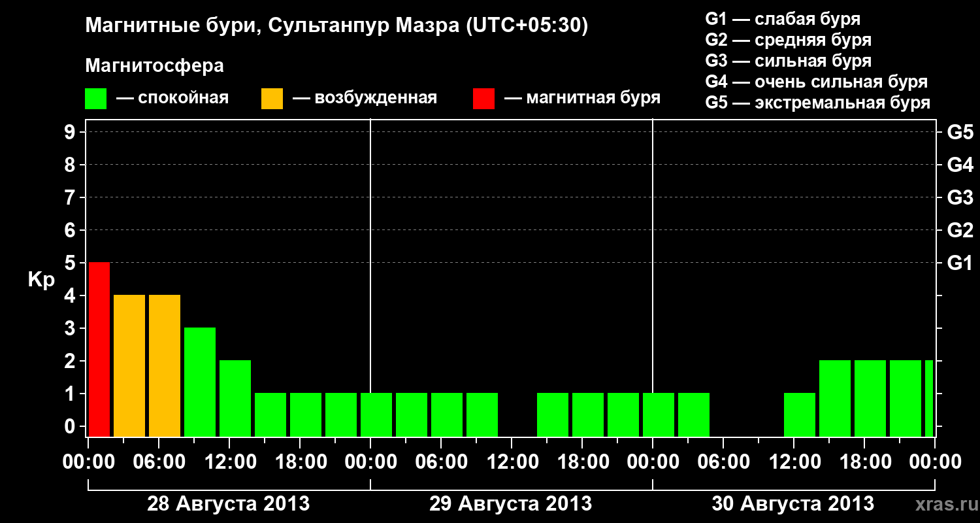The image size is (980, 523).
Task: Click the '06:00' time label above 30 Августа
Action: tap(723, 462)
